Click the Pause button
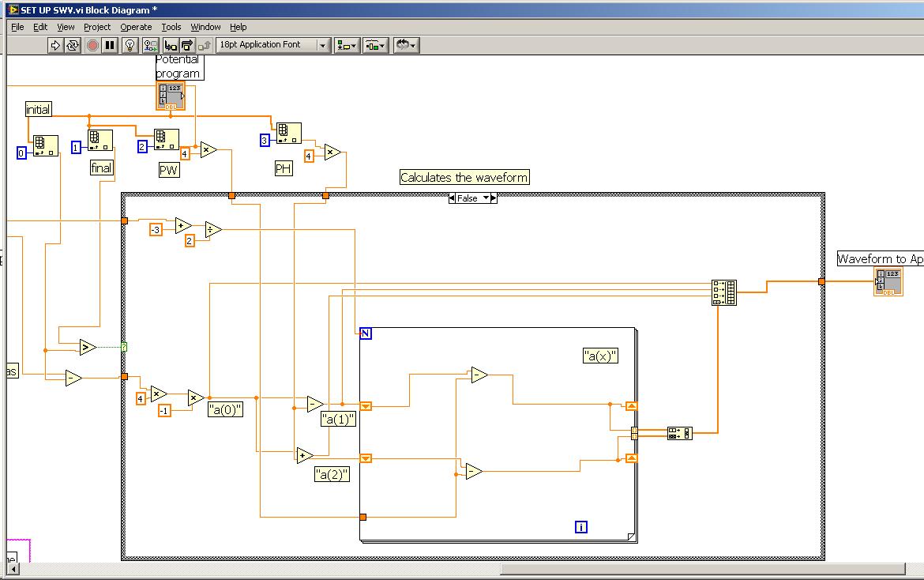Viewport: 924px width, 580px height. point(111,46)
